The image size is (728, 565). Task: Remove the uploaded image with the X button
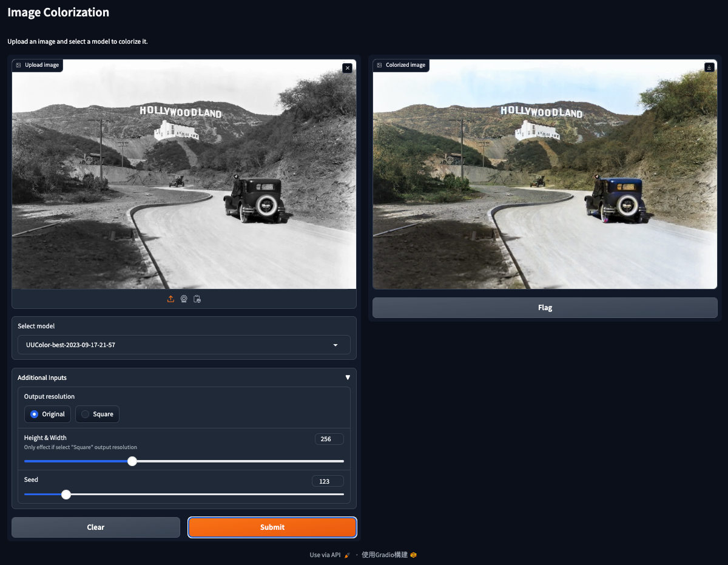[x=347, y=68]
